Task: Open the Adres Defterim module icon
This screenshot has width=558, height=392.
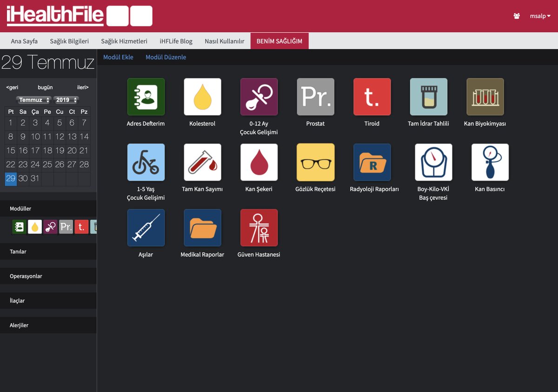Action: [146, 97]
